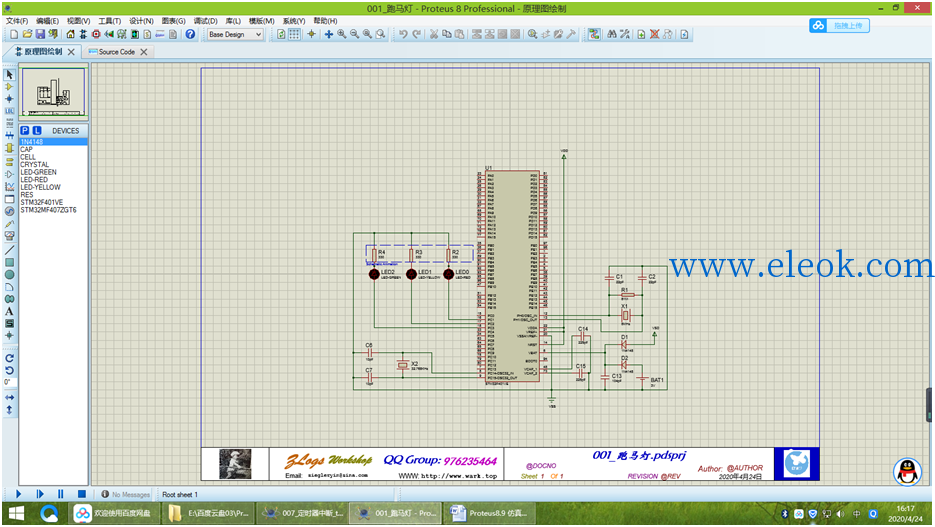The width and height of the screenshot is (935, 527).
Task: Open the 工具(T) menu
Action: [x=110, y=21]
